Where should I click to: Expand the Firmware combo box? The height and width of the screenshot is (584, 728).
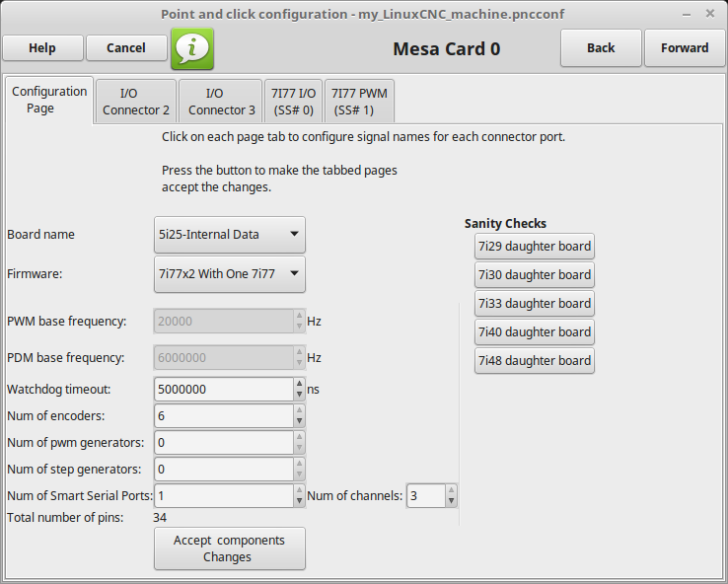pos(230,274)
